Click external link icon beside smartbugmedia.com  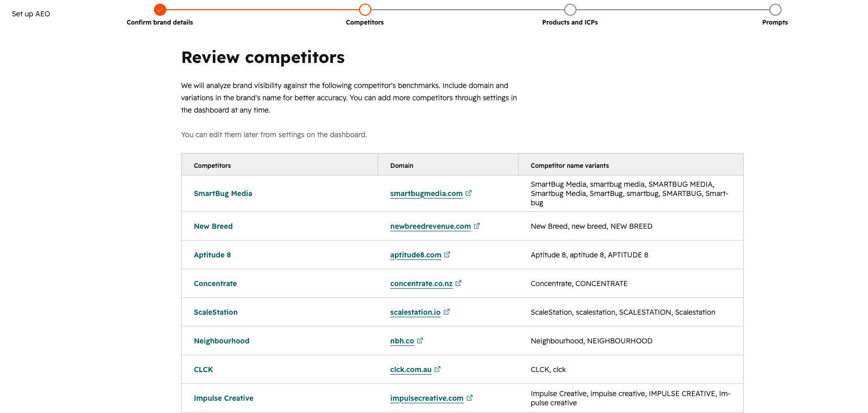pyautogui.click(x=469, y=193)
